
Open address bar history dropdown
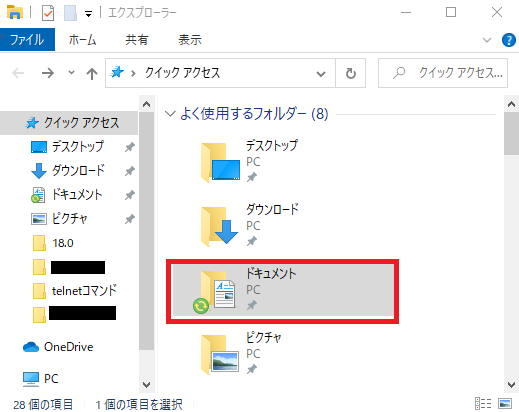pyautogui.click(x=321, y=73)
